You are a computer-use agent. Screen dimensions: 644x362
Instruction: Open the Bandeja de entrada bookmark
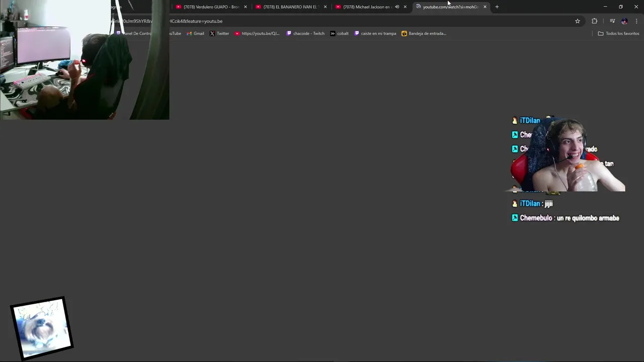coord(424,34)
